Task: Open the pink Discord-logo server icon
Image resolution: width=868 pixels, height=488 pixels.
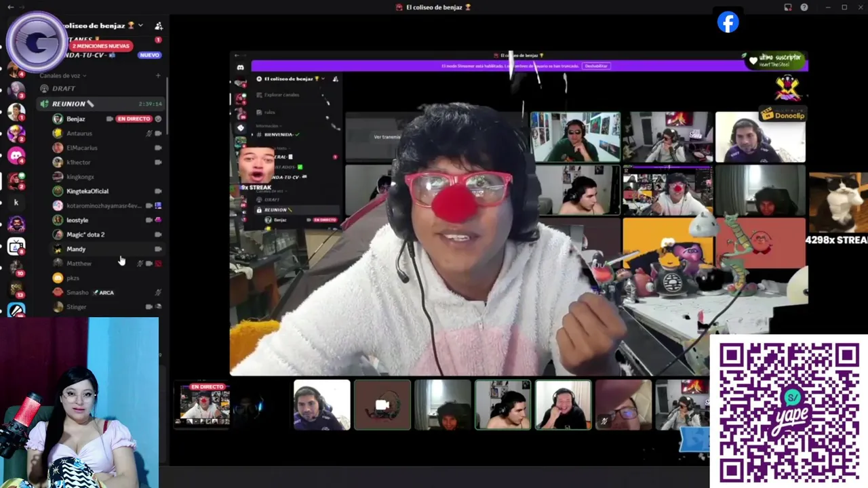Action: pyautogui.click(x=16, y=156)
